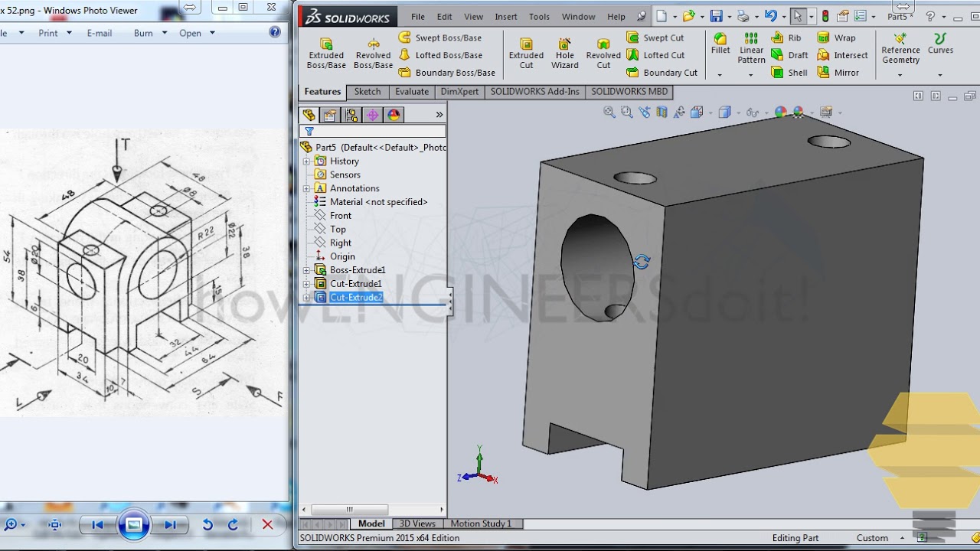
Task: Select Boundary Boss/Base
Action: 447,73
